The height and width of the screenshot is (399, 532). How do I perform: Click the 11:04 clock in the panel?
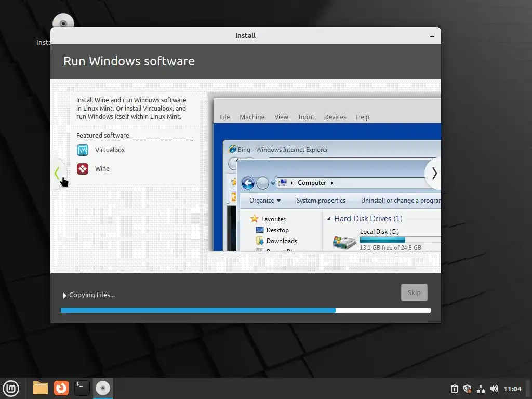coord(512,389)
